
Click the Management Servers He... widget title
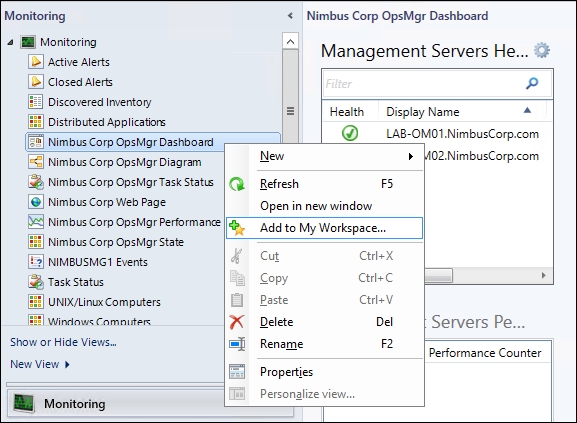[x=424, y=50]
